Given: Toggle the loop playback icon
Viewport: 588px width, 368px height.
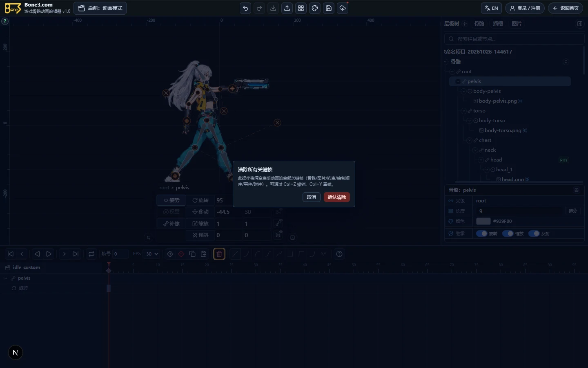Looking at the screenshot, I should click(x=91, y=254).
